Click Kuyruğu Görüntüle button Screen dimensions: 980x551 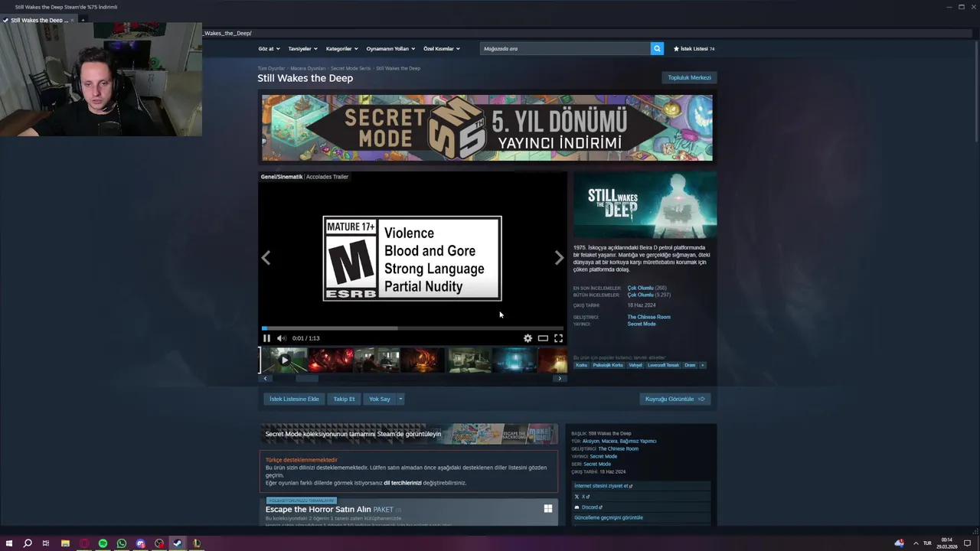[x=675, y=399]
